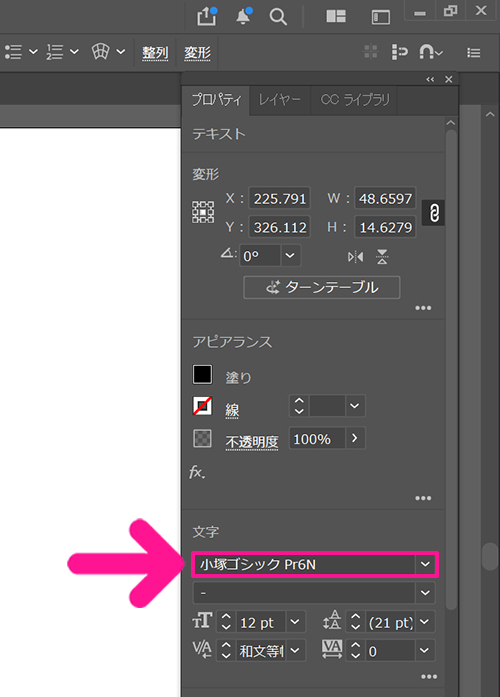Image resolution: width=500 pixels, height=697 pixels.
Task: Open the rotation angle dropdown
Action: point(290,256)
